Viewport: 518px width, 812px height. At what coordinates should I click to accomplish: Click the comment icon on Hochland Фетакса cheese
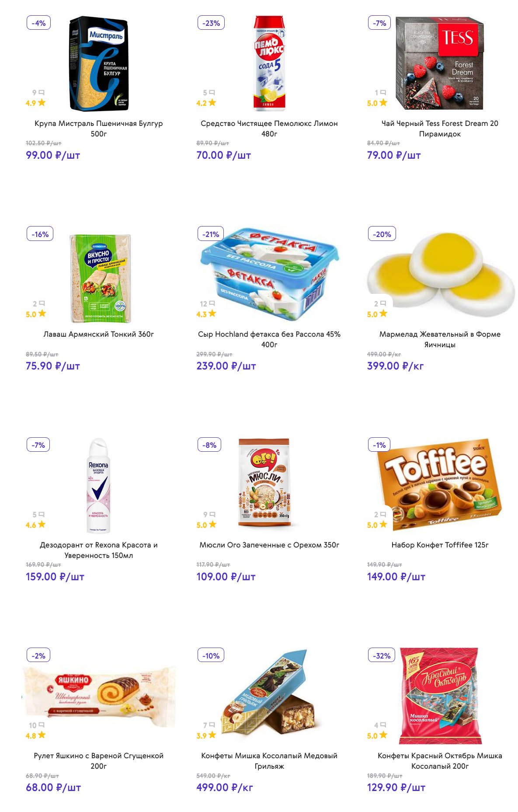coord(212,303)
